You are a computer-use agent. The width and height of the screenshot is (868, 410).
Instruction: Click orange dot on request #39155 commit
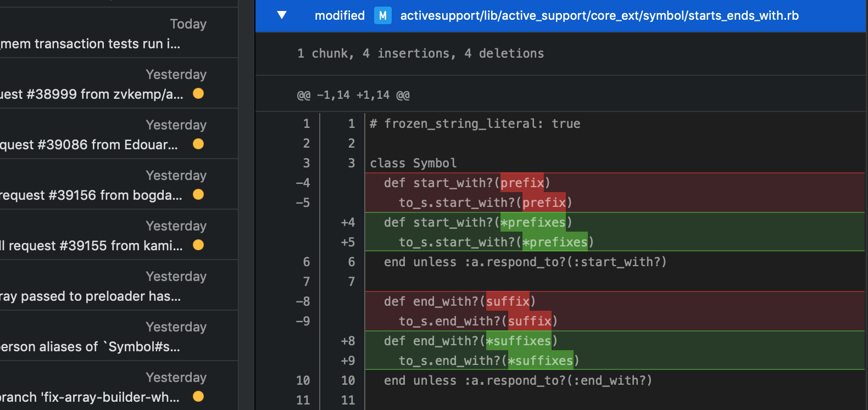(198, 245)
